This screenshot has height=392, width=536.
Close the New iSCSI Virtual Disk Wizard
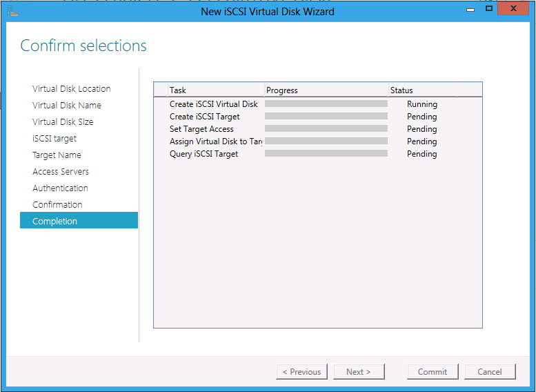[513, 8]
